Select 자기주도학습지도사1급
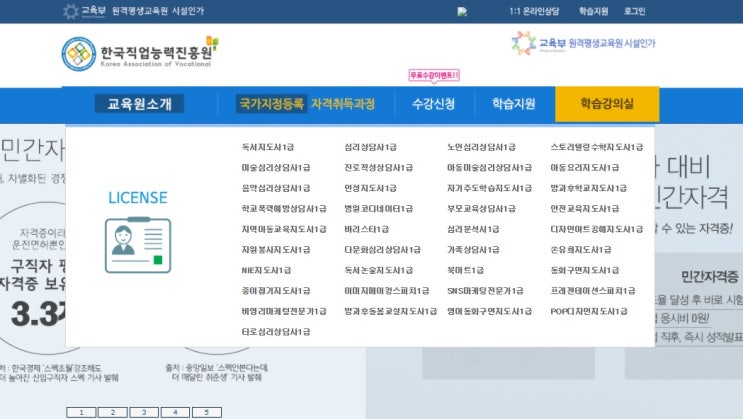 [489, 188]
